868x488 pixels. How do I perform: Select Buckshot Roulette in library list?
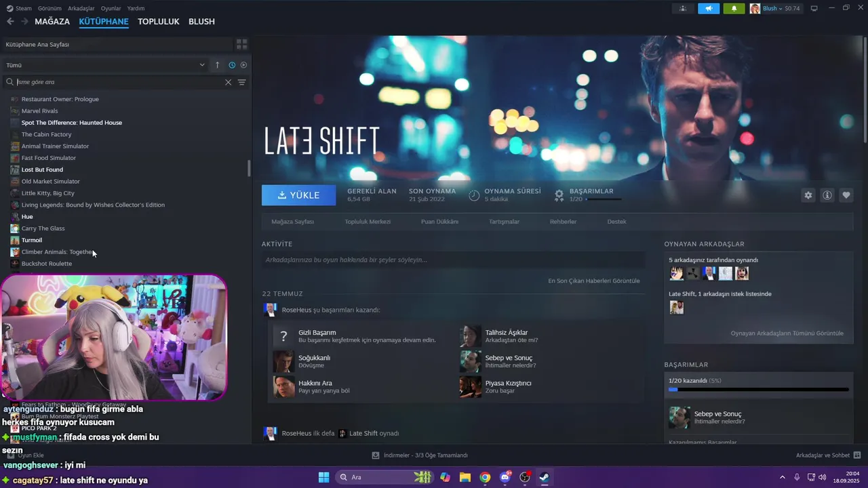tap(46, 264)
